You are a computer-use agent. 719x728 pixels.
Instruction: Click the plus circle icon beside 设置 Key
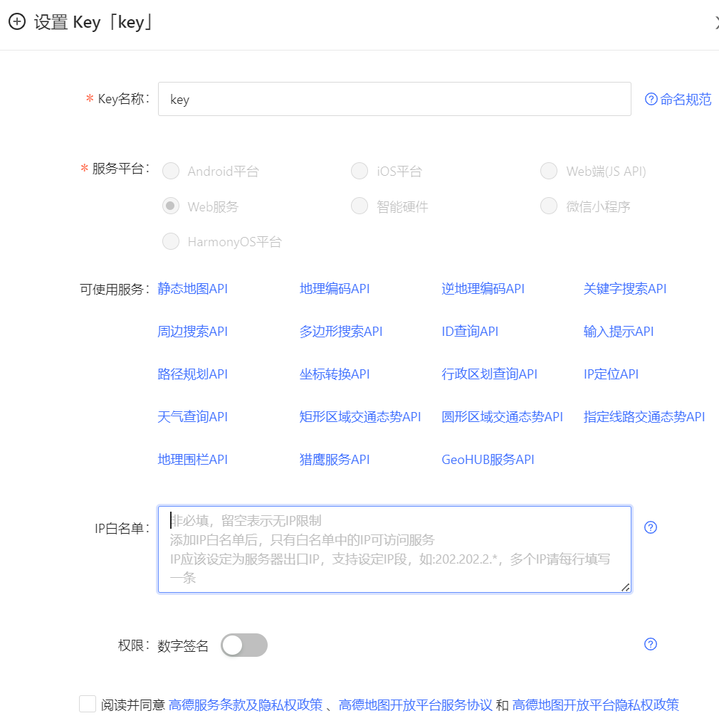(x=17, y=21)
